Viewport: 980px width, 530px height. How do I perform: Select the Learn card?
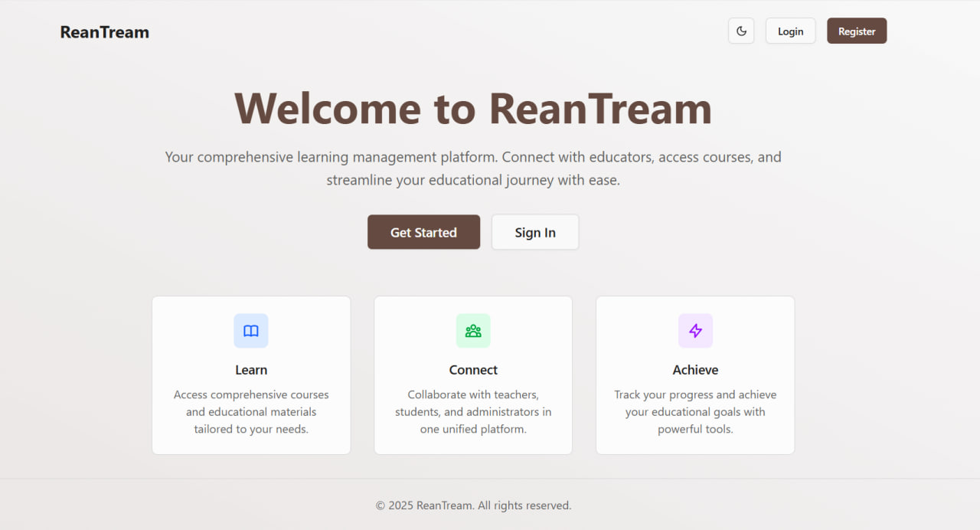(x=251, y=375)
